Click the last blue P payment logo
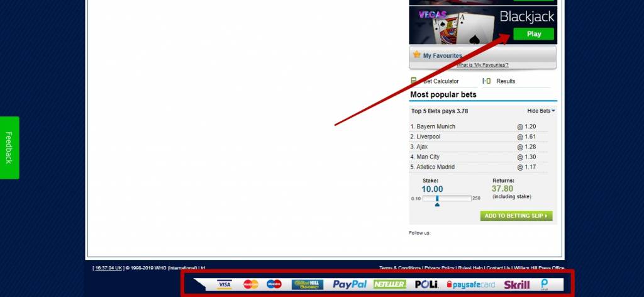644x297 pixels. pos(545,284)
